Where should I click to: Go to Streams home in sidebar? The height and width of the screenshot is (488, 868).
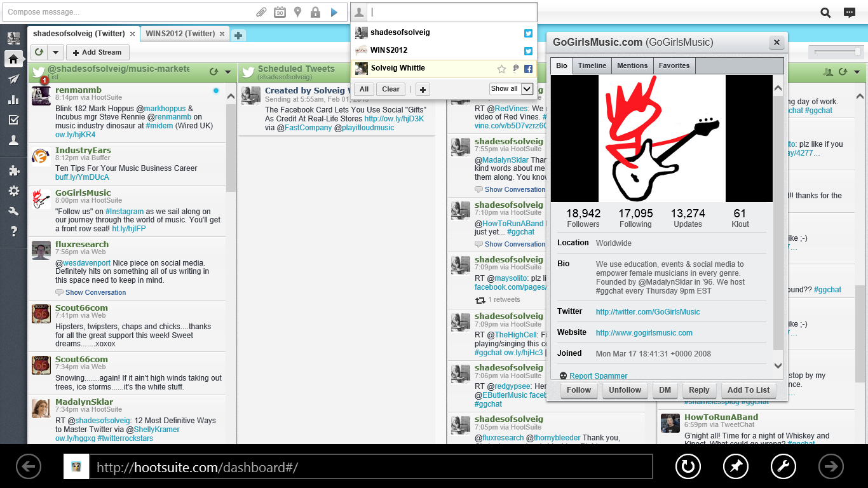(x=13, y=59)
